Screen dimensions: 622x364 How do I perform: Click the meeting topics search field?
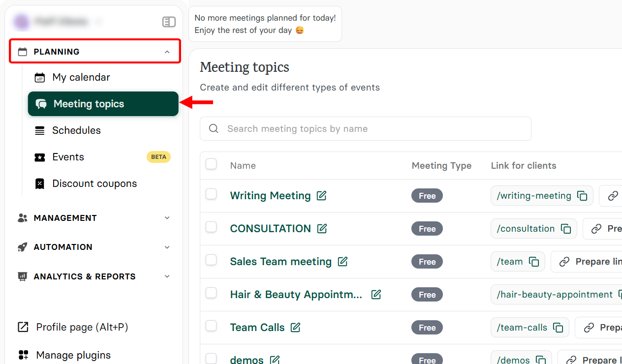[x=365, y=128]
